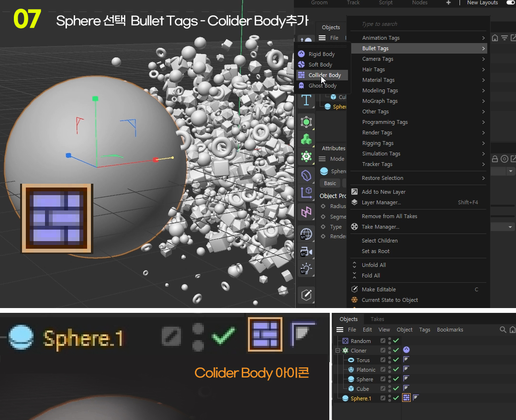
Task: Click the Basic tab button in Attributes
Action: point(330,183)
